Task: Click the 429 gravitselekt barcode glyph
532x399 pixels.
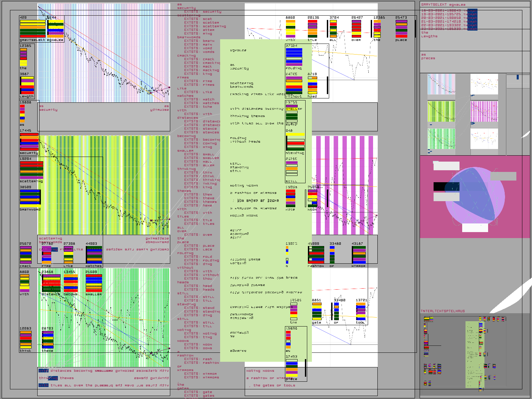Action: pyautogui.click(x=33, y=29)
